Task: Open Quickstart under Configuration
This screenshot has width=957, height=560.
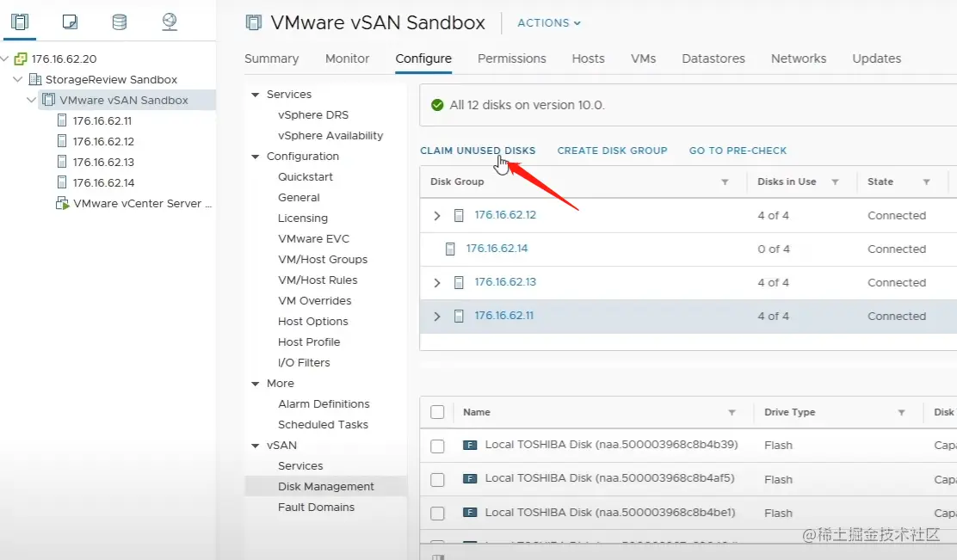Action: pyautogui.click(x=306, y=177)
